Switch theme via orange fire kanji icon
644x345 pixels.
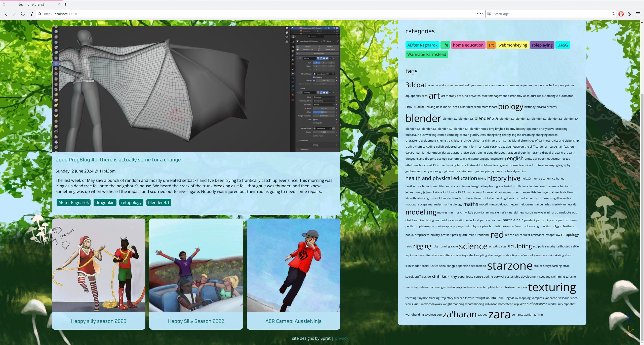pyautogui.click(x=629, y=332)
